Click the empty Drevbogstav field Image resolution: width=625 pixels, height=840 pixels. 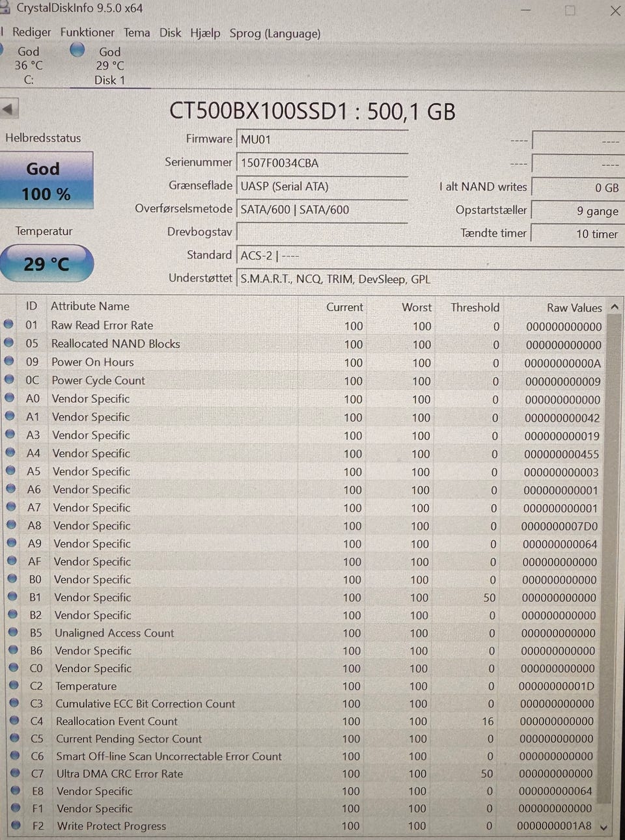click(x=322, y=232)
